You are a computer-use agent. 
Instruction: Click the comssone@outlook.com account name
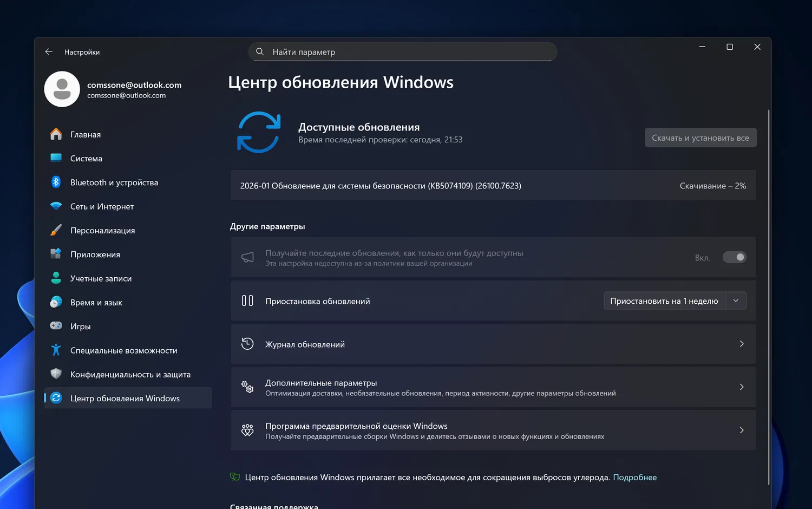pos(134,85)
